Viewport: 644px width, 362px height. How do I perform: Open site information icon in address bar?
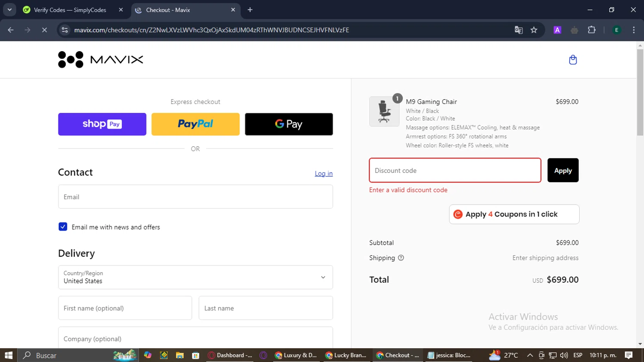(65, 30)
